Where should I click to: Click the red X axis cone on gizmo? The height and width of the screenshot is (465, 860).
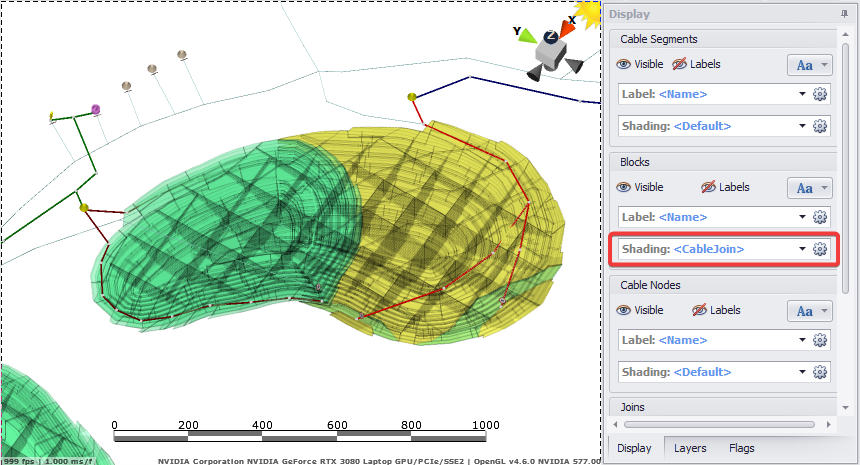click(x=568, y=27)
